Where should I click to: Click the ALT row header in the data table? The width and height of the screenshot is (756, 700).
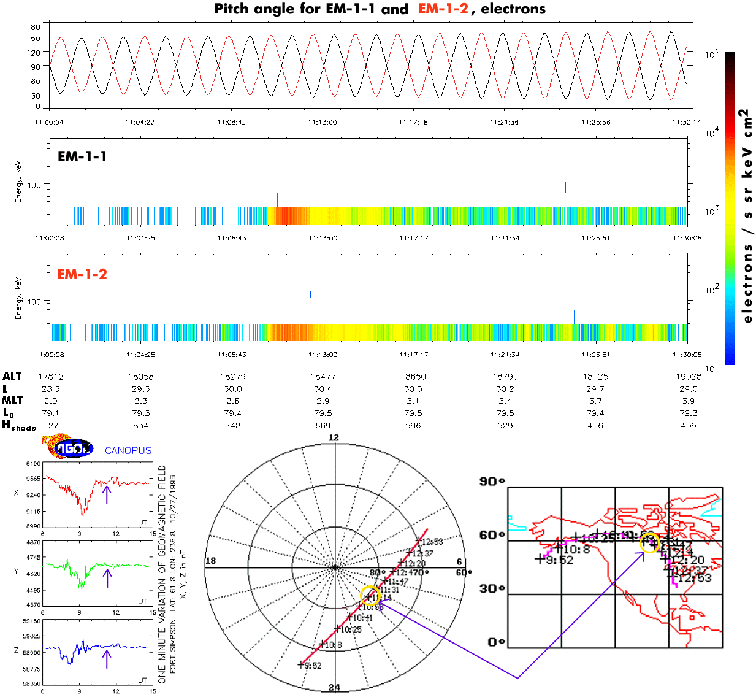pos(12,377)
